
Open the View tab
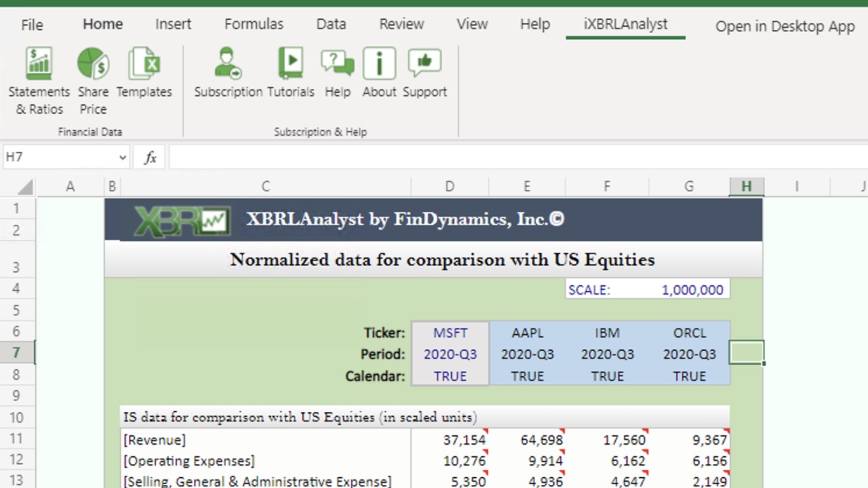click(472, 24)
